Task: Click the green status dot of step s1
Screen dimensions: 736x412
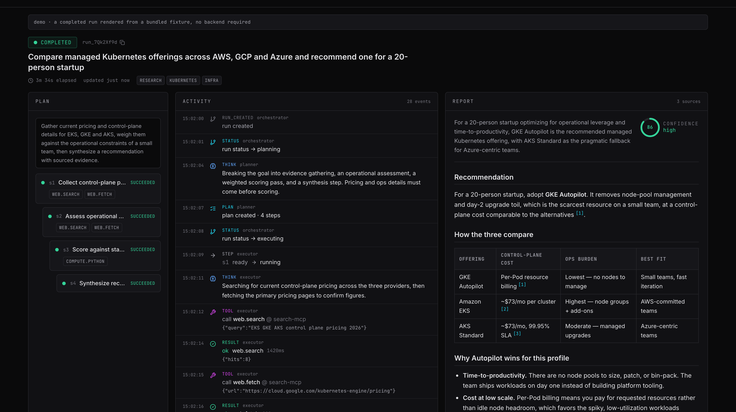Action: click(x=43, y=183)
